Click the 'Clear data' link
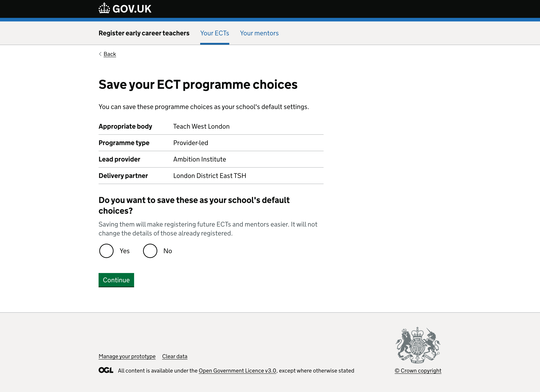Image resolution: width=540 pixels, height=392 pixels. [174, 356]
